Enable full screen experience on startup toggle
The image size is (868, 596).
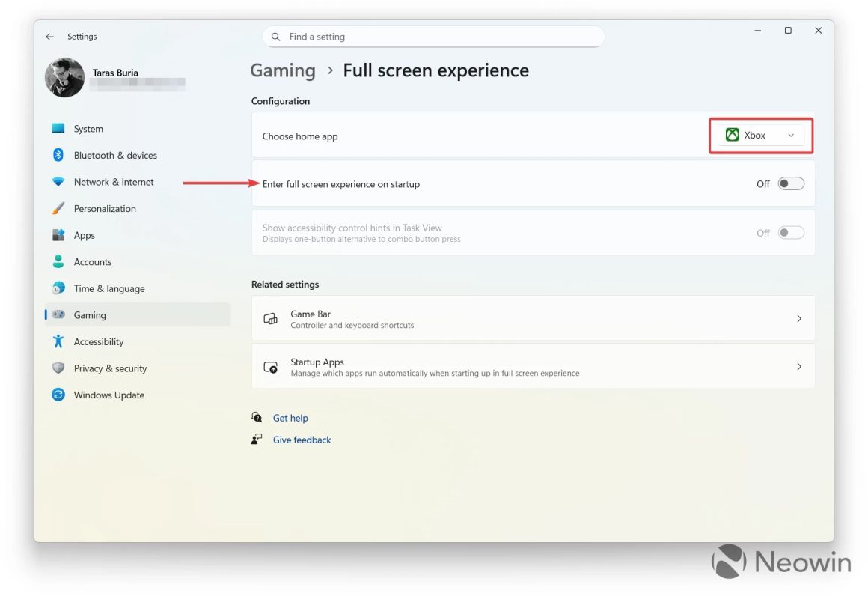point(791,184)
